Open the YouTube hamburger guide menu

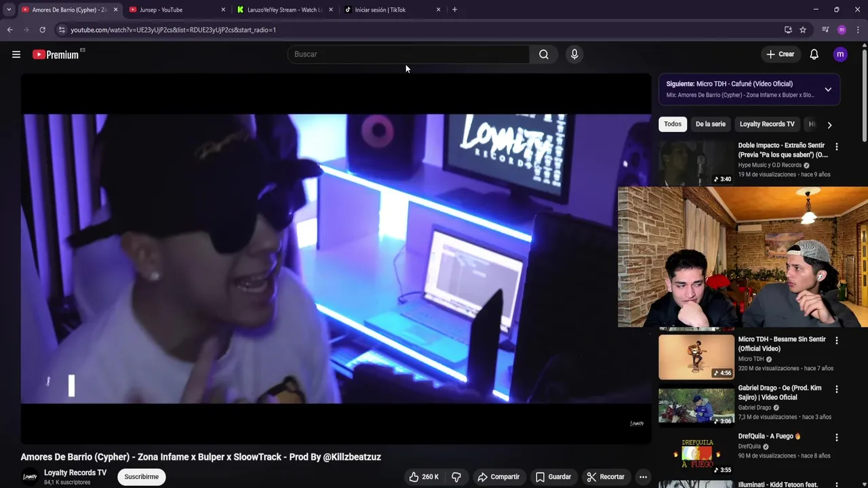pyautogui.click(x=16, y=54)
